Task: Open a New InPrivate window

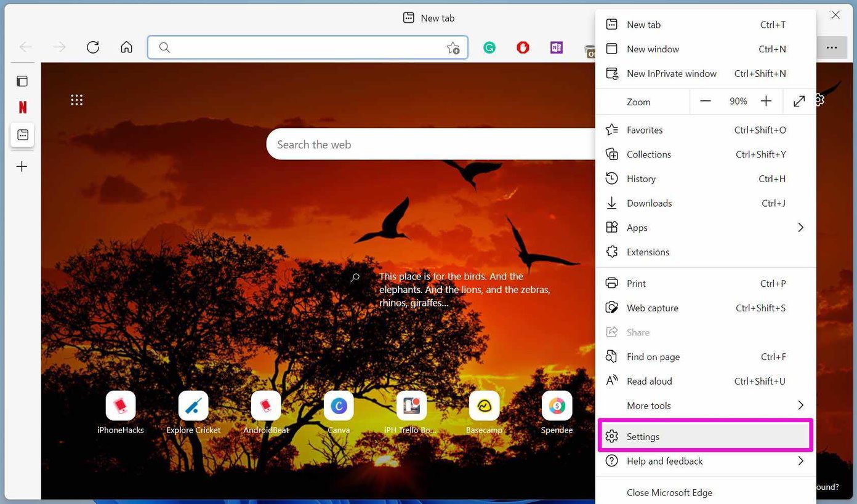Action: pos(706,73)
